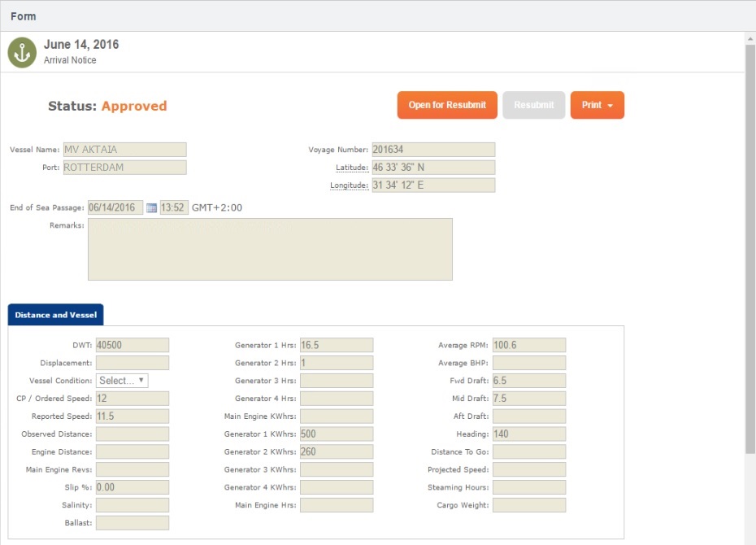The width and height of the screenshot is (756, 545).
Task: Select the Slip % input field
Action: (132, 486)
